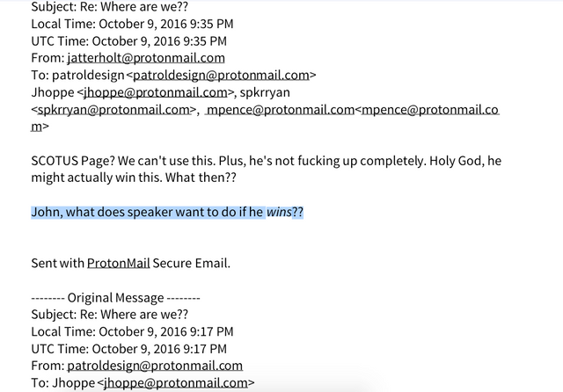563x392 pixels.
Task: Click the lower 'Subject: Re: Where are we??' line
Action: click(x=109, y=315)
